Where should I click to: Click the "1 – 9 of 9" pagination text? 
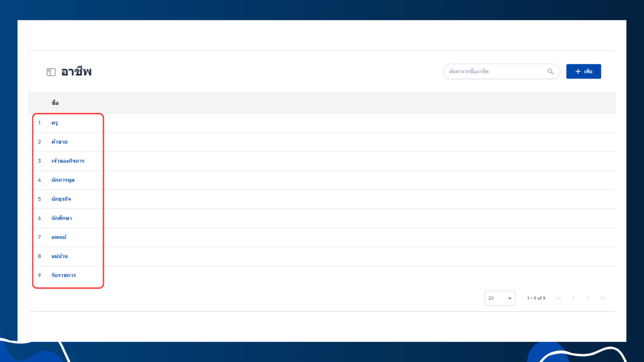click(536, 299)
